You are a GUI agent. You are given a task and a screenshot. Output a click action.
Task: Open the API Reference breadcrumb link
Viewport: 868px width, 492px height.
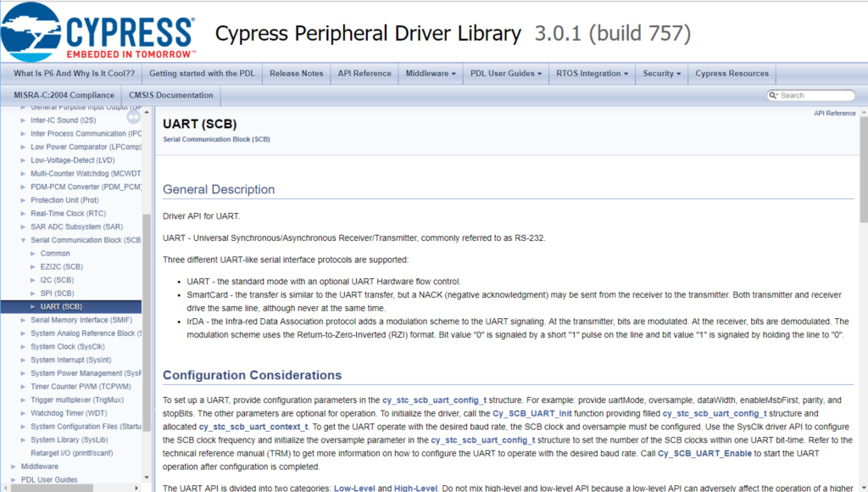point(834,113)
